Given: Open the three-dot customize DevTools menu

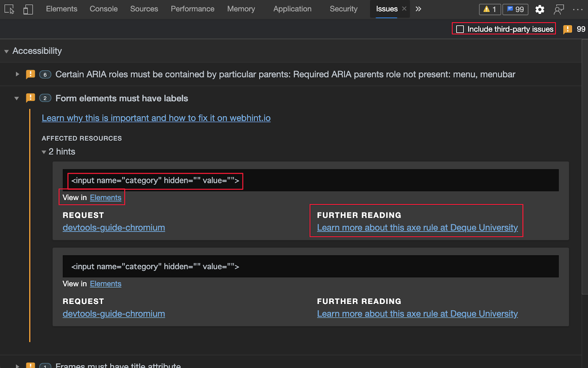Looking at the screenshot, I should (x=578, y=9).
